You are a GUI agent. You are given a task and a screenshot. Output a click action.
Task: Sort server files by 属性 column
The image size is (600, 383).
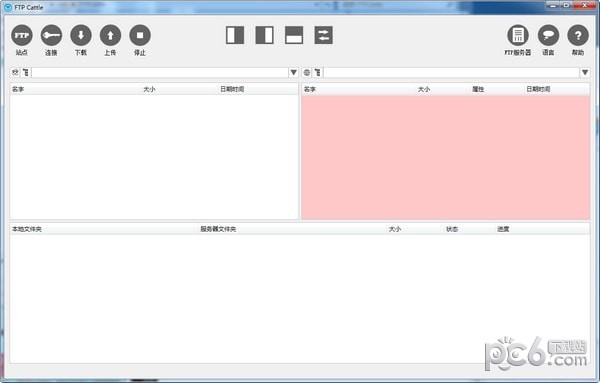tap(478, 89)
